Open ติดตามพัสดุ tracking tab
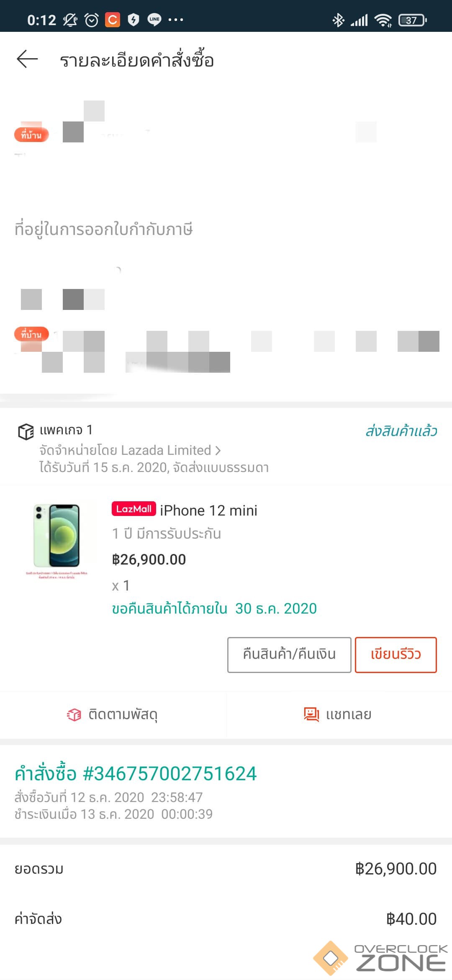452x980 pixels. [x=113, y=714]
